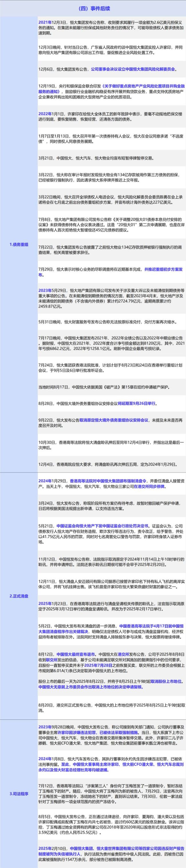
Task: Click the blue "2025年" before "1月23日"
Action: pos(45,603)
